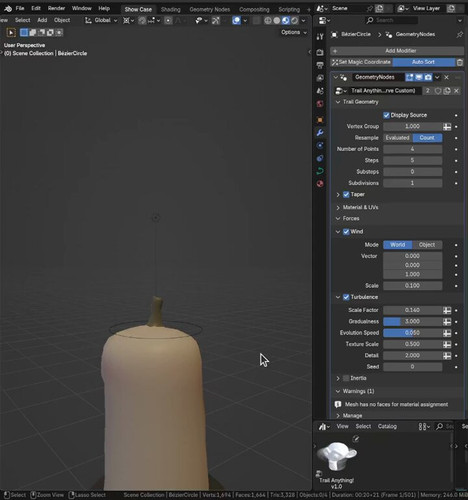
Task: Toggle modifier render camera icon
Action: click(428, 77)
